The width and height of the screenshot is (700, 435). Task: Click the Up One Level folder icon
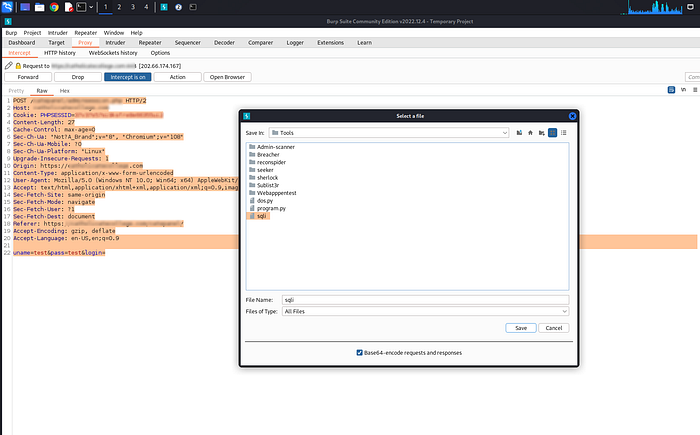coord(519,133)
